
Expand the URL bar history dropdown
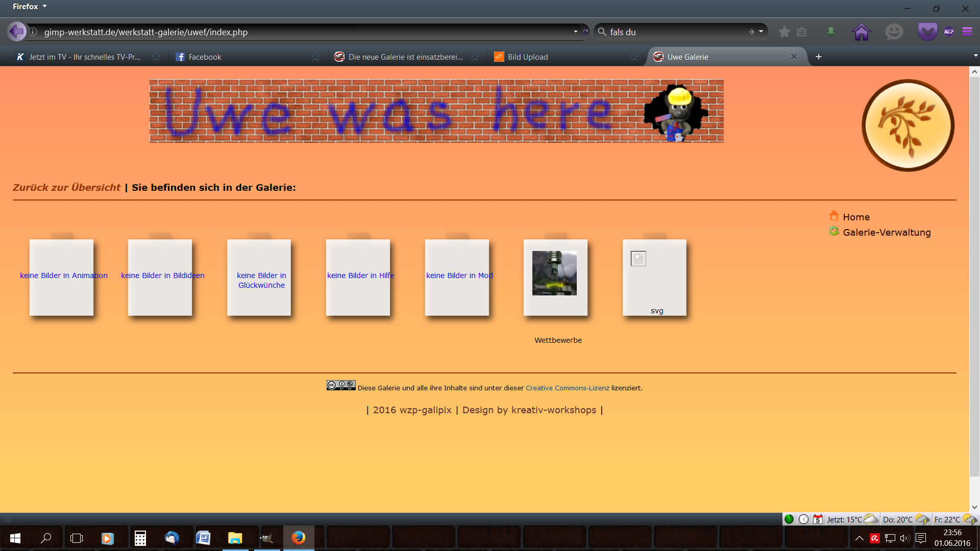(x=576, y=32)
